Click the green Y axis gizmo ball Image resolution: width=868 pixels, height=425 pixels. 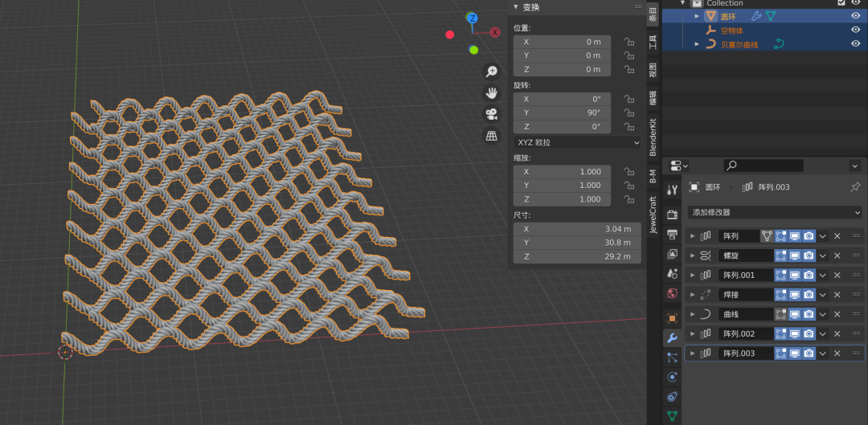(473, 51)
